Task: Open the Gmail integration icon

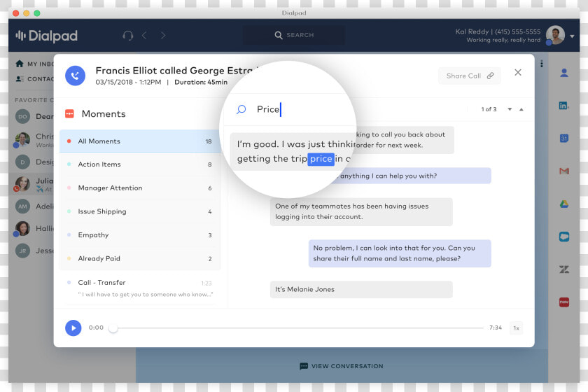Action: pyautogui.click(x=564, y=171)
